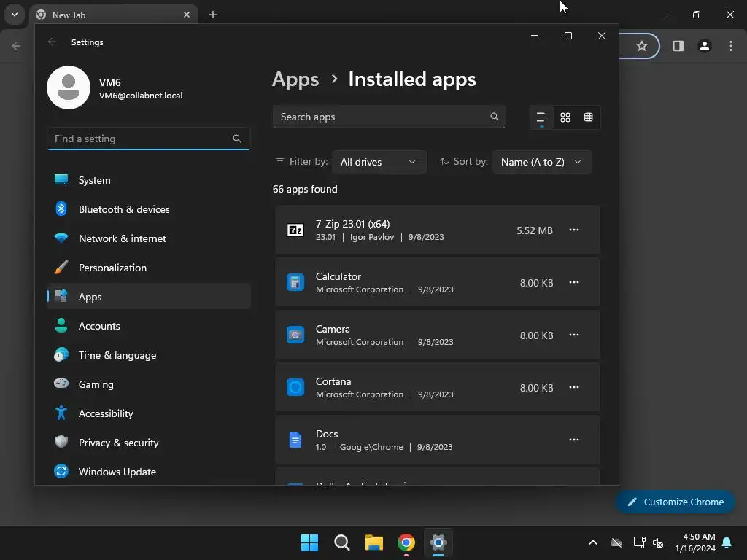Click Customize Chrome button

pyautogui.click(x=675, y=502)
